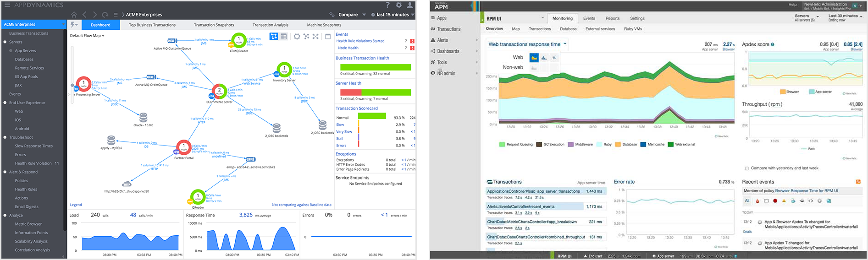Screen dimensions: 868x260
Task: Select the flow map view icon
Action: coord(274,36)
